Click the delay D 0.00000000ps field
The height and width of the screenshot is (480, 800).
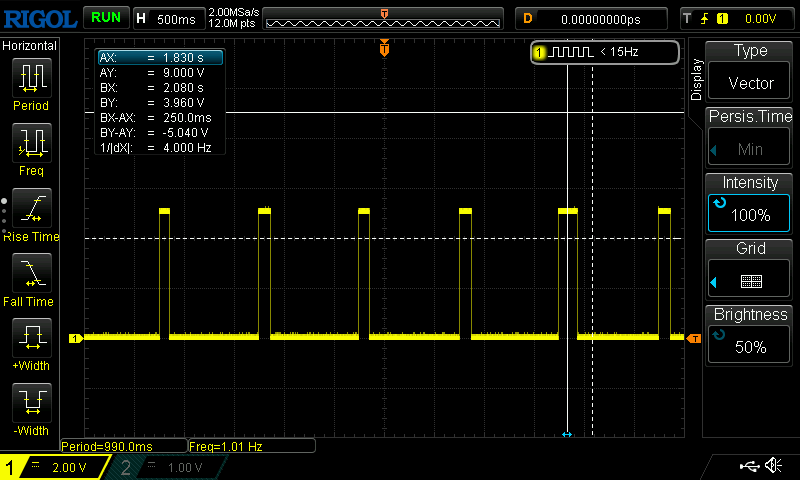591,19
